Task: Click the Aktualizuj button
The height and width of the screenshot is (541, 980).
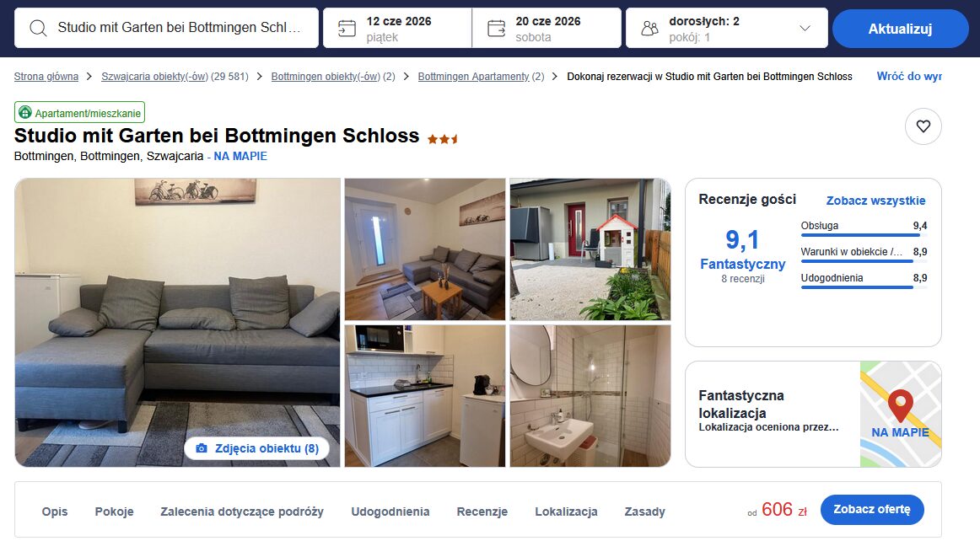Action: pyautogui.click(x=900, y=29)
